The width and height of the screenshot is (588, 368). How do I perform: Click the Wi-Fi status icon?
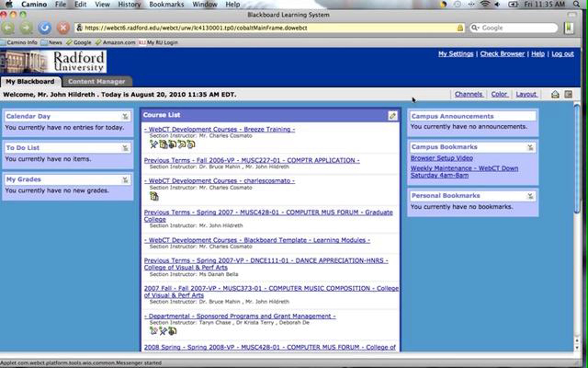pyautogui.click(x=485, y=4)
